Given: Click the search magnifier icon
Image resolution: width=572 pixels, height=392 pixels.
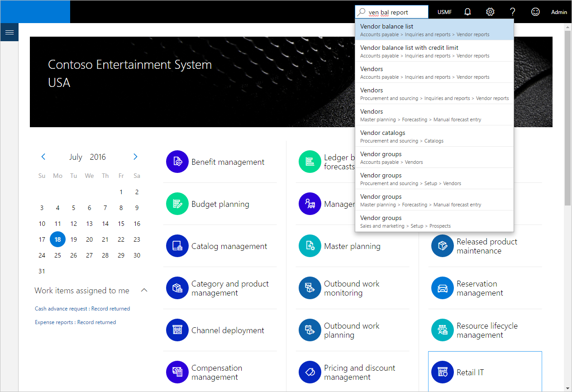Looking at the screenshot, I should coord(362,12).
